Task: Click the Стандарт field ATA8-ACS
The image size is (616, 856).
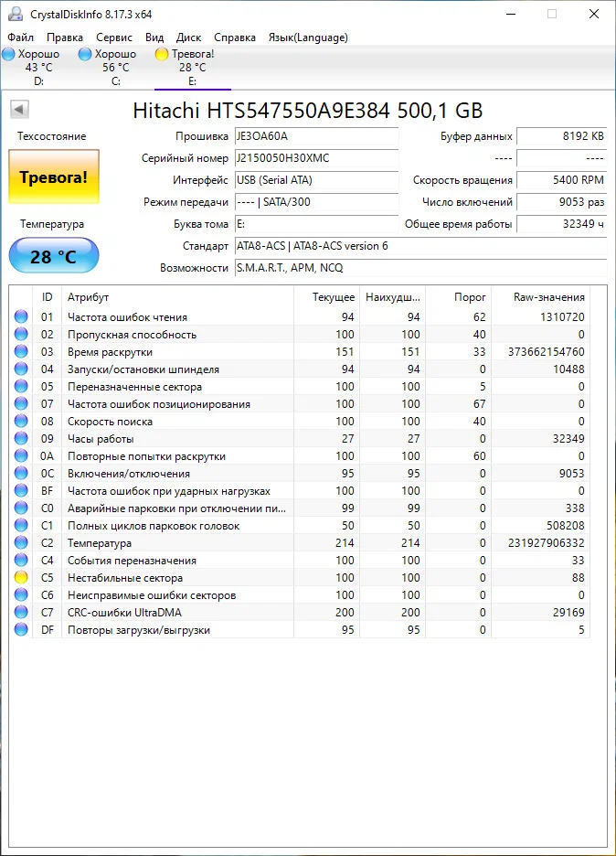Action: [420, 246]
